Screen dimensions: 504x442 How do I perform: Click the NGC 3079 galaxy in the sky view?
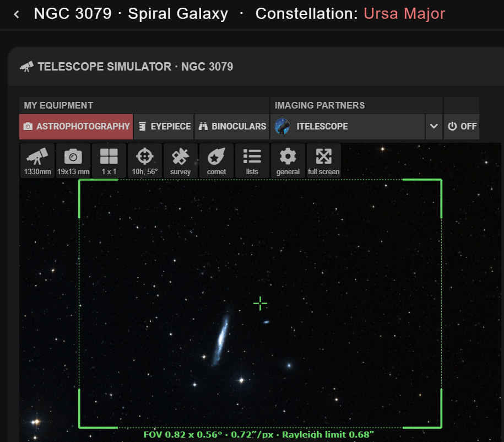(221, 338)
